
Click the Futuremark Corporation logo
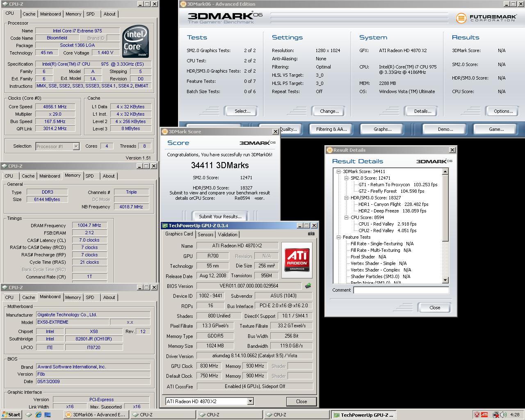486,18
